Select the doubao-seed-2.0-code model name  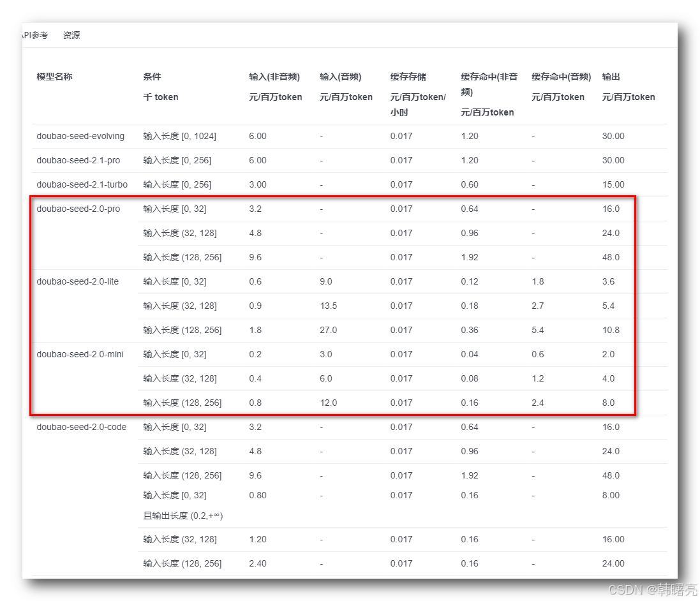click(x=81, y=427)
